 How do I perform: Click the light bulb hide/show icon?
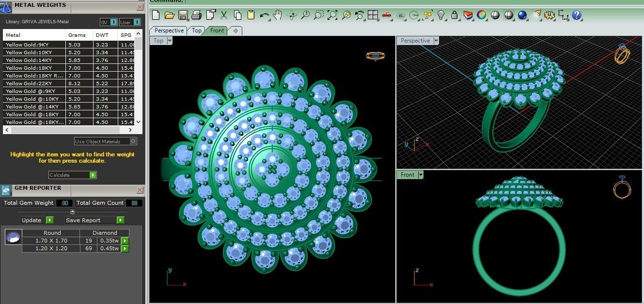pyautogui.click(x=441, y=15)
